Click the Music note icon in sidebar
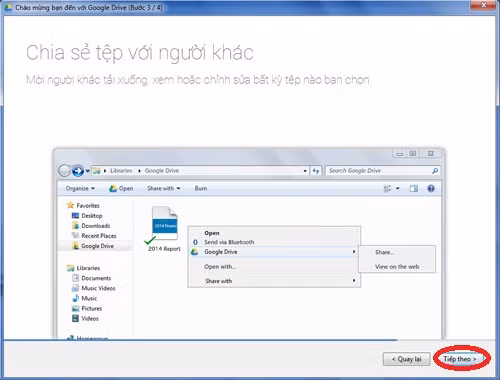 76,298
